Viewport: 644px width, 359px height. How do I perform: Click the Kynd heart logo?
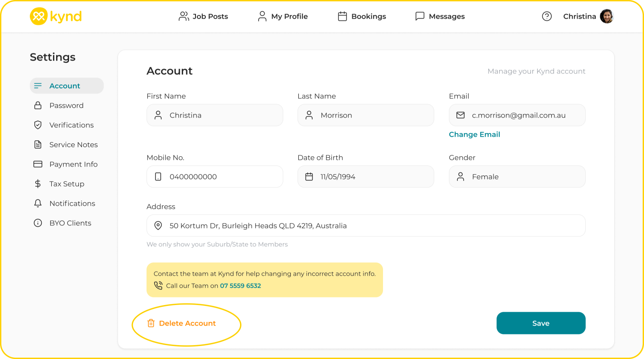[x=38, y=16]
